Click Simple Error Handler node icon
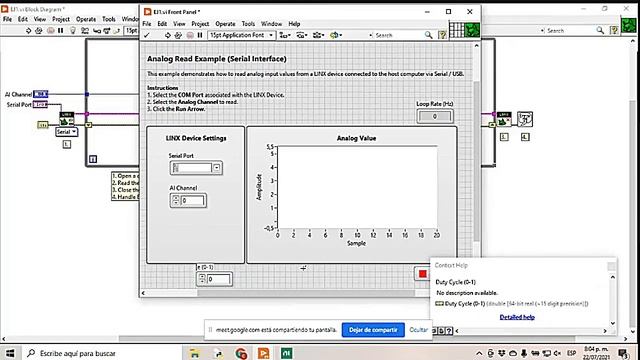This screenshot has height=360, width=640. (525, 119)
